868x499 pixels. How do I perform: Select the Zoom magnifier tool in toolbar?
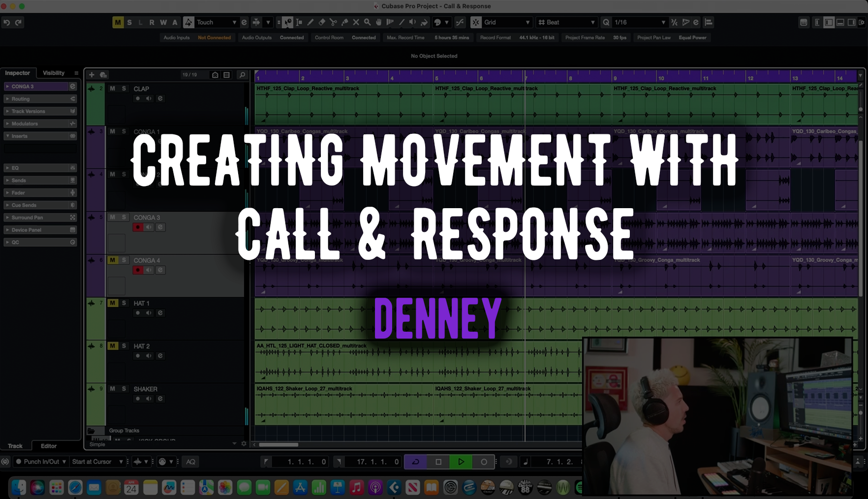pos(367,22)
